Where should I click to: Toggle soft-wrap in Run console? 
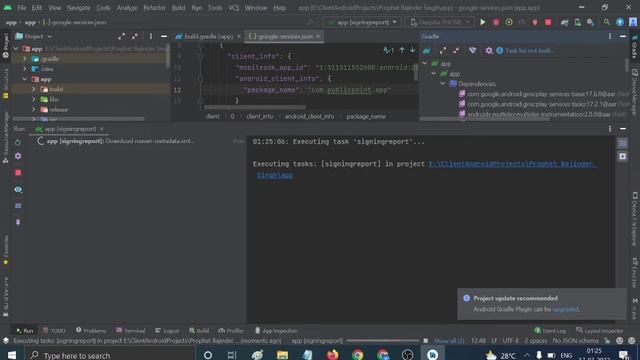(622, 143)
